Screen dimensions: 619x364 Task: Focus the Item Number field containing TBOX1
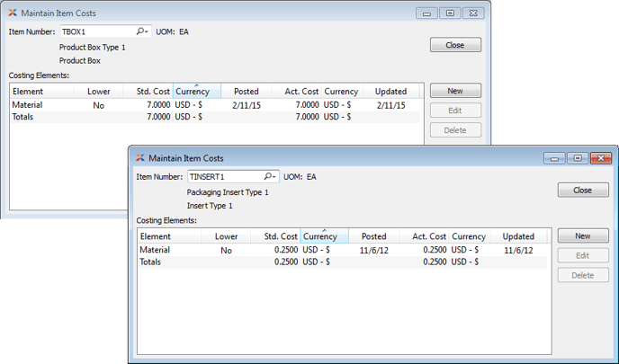(94, 31)
